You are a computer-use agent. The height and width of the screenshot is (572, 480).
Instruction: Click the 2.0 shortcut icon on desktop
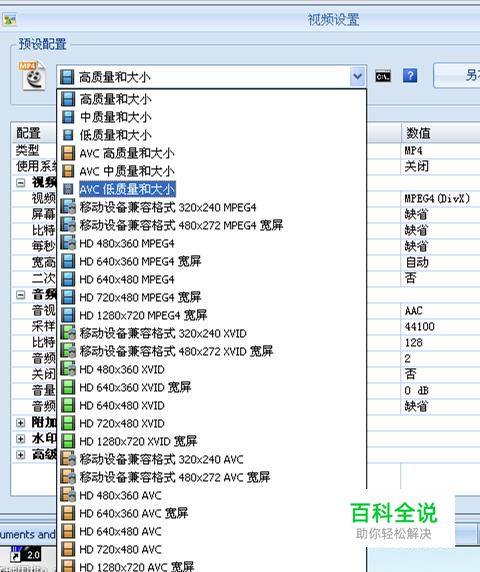(26, 554)
